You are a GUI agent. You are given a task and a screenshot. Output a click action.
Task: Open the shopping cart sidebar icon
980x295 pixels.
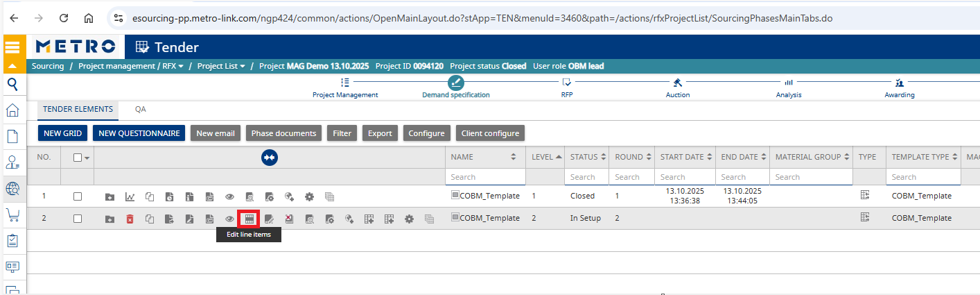[12, 215]
